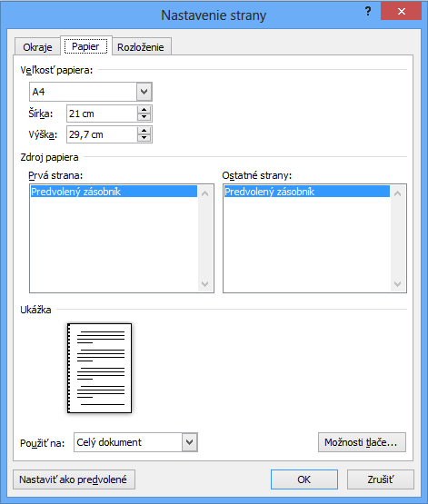Click the OK button
Screen dimensions: 428x504
(x=304, y=479)
